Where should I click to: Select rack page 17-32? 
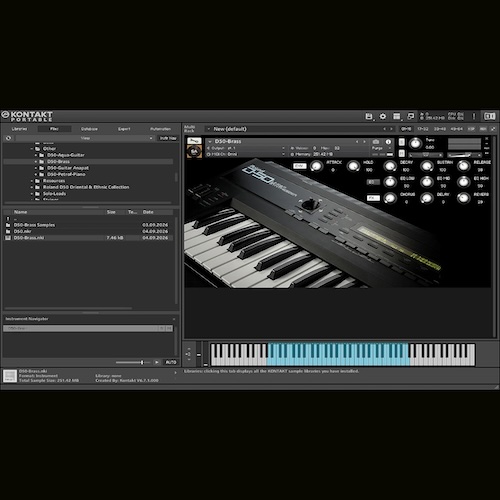click(423, 129)
